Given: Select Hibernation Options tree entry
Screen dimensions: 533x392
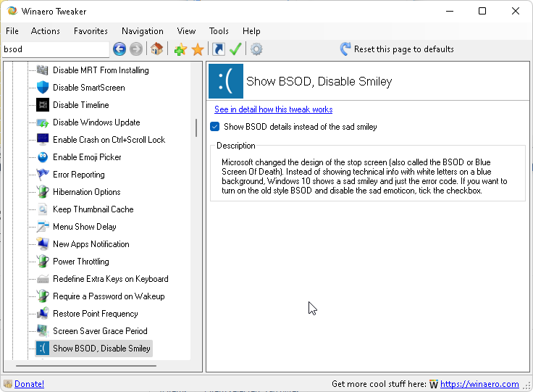Looking at the screenshot, I should point(87,192).
